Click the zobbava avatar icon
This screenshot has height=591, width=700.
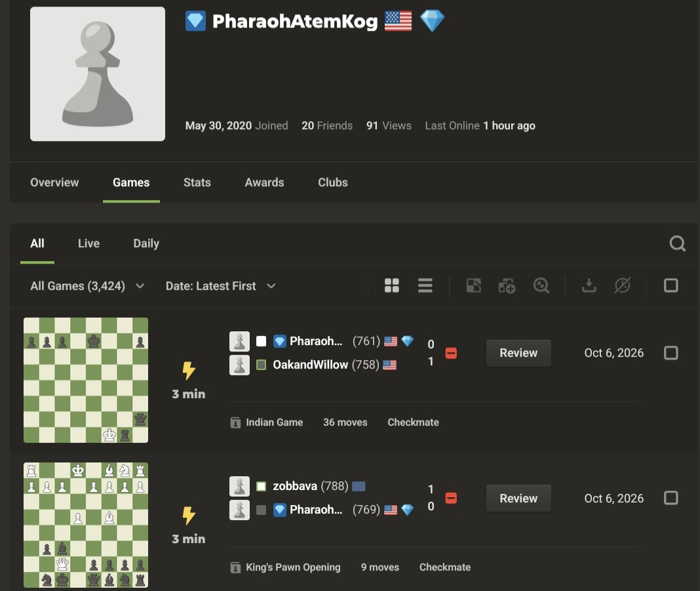(x=239, y=487)
